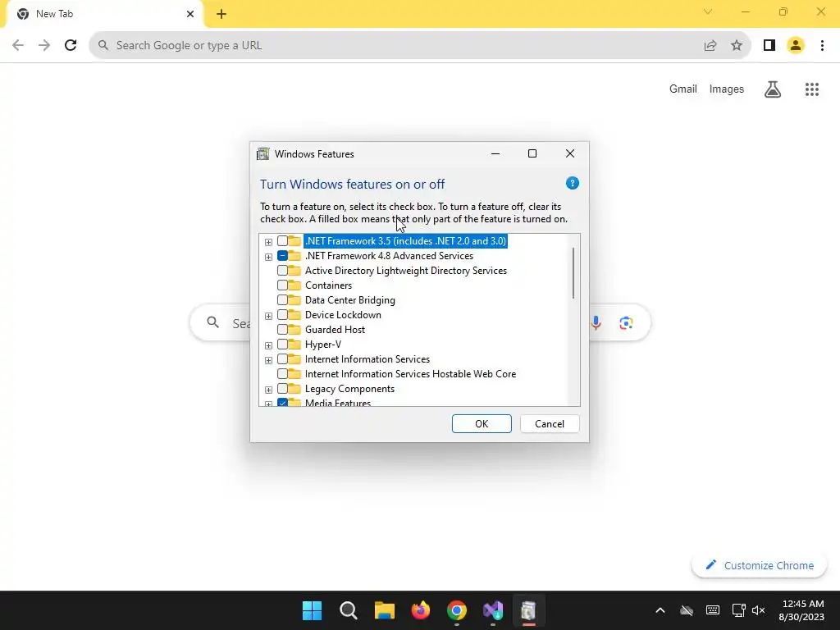Close the New Tab tab
Screen dimensions: 840x630
[x=189, y=14]
